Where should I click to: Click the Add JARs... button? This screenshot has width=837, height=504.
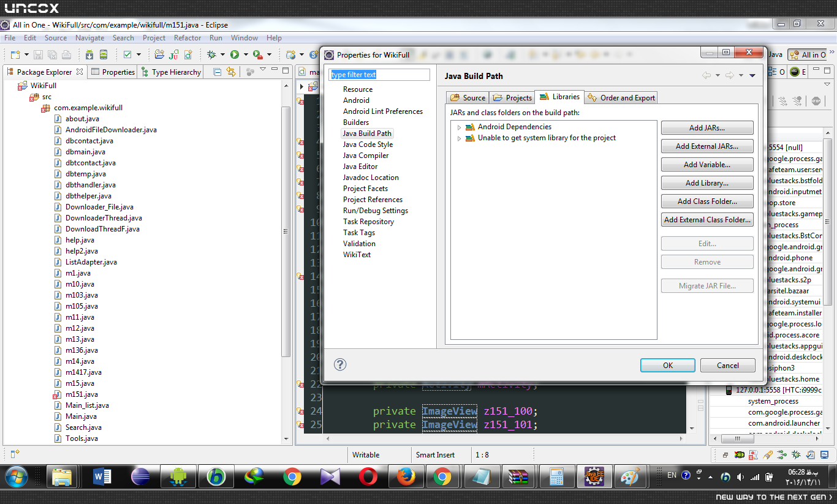(x=707, y=128)
